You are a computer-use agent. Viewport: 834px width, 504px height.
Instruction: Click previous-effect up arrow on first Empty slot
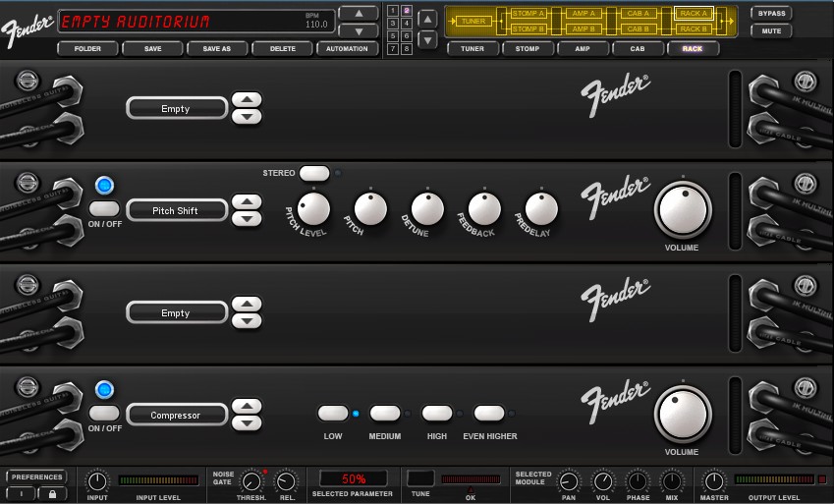coord(247,100)
